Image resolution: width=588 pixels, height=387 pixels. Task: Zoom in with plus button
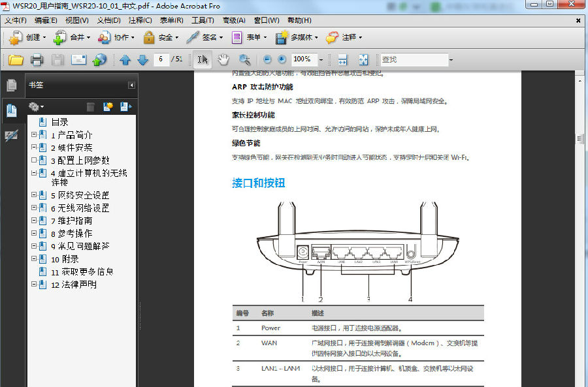(282, 59)
